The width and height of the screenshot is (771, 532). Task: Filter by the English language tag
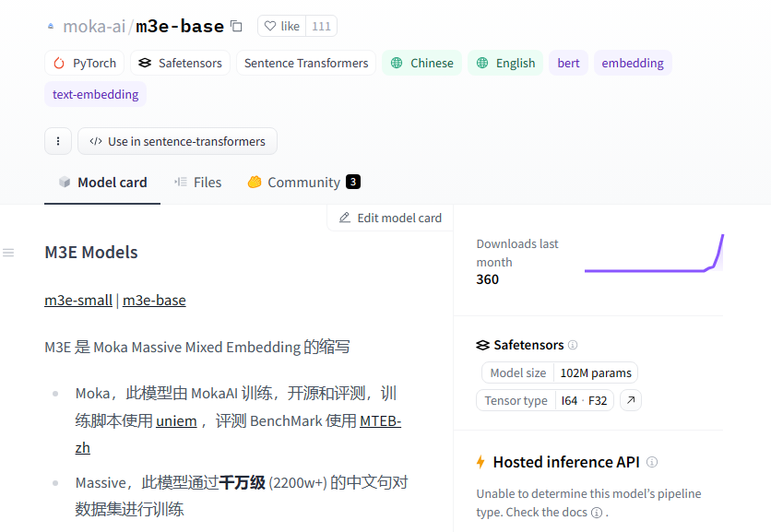point(505,63)
